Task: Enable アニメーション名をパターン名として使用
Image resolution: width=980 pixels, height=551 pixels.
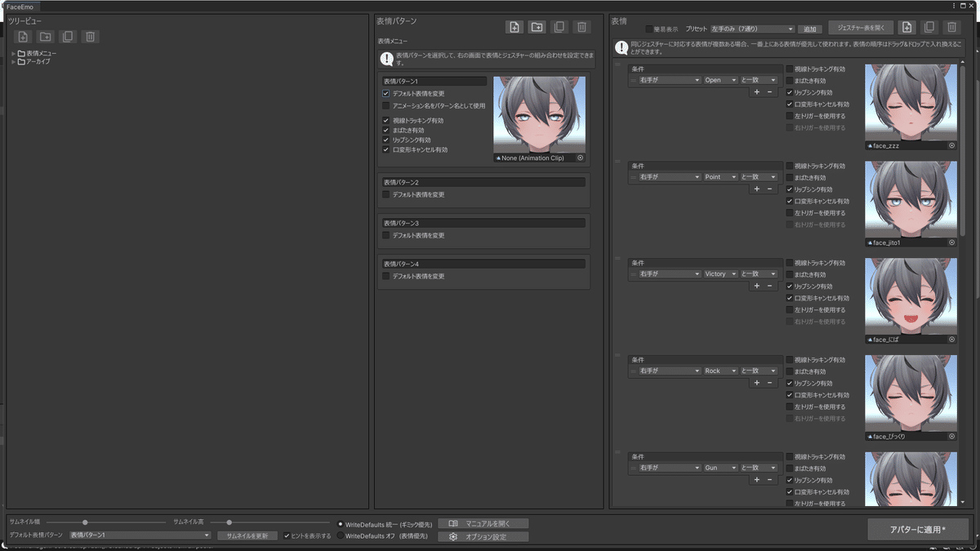Action: [385, 105]
